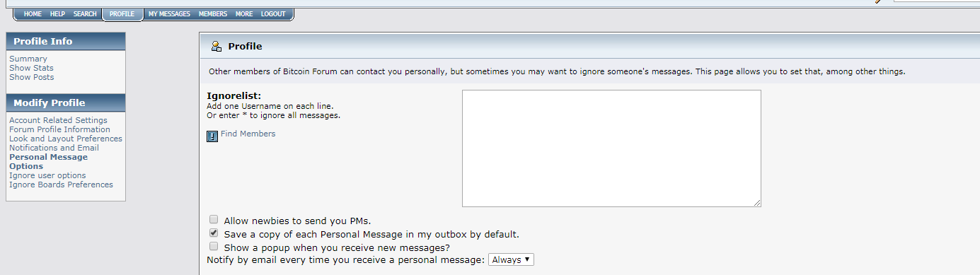Enable Allow newbies to send you PMs
The width and height of the screenshot is (980, 275).
click(214, 220)
